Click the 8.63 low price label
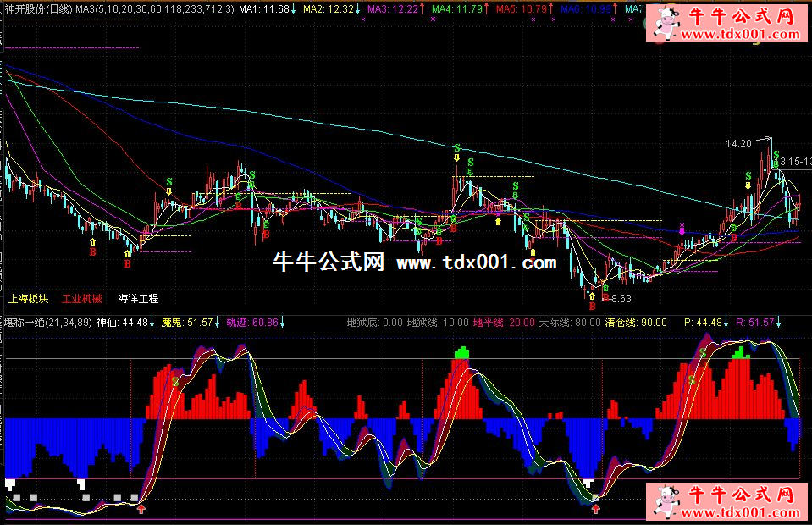This screenshot has width=812, height=525. [621, 298]
